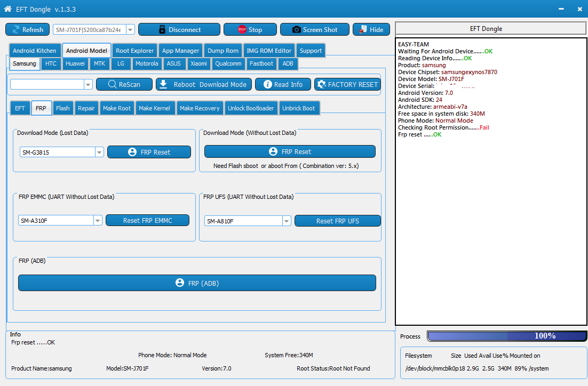
Task: Click 'Device Chipset: samsungexynos7870' log line
Action: (x=447, y=72)
